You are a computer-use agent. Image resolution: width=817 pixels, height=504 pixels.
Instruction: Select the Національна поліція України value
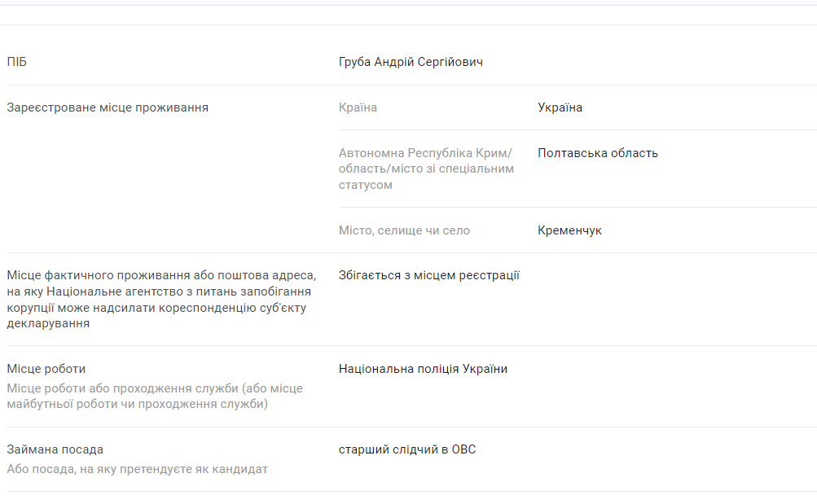(x=423, y=369)
